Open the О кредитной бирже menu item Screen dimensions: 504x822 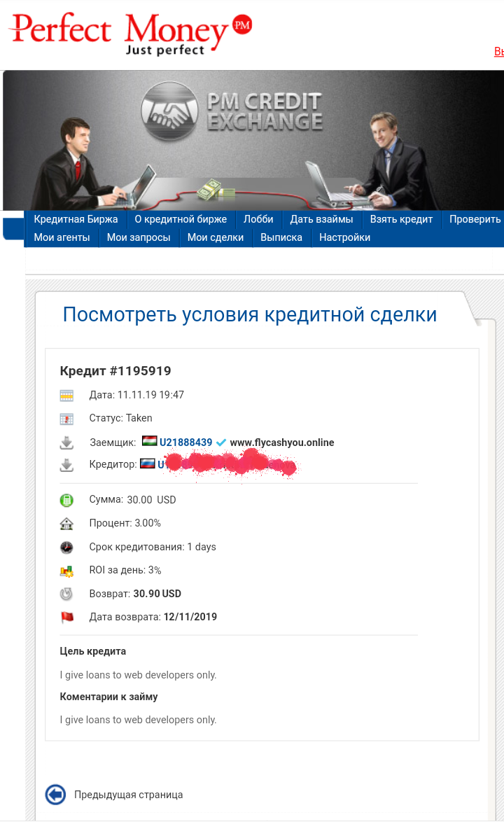pos(181,219)
